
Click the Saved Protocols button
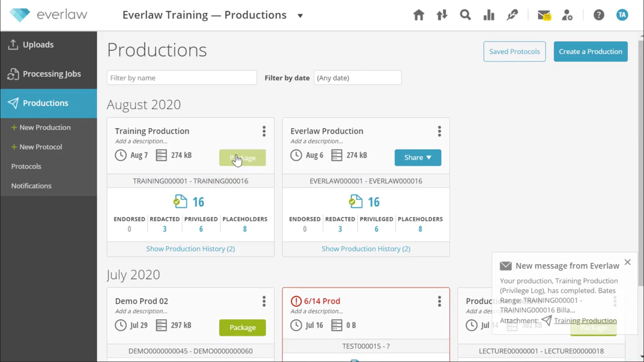[x=514, y=51]
